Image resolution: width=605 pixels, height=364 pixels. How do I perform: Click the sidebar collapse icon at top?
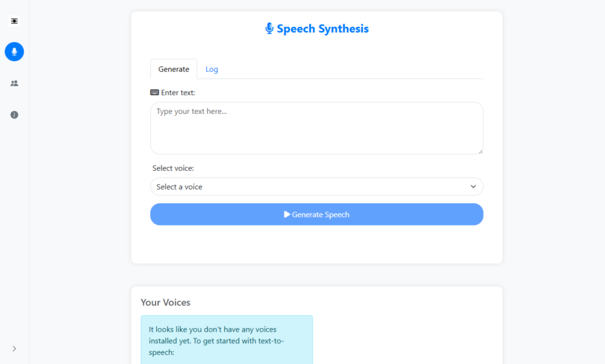point(14,21)
